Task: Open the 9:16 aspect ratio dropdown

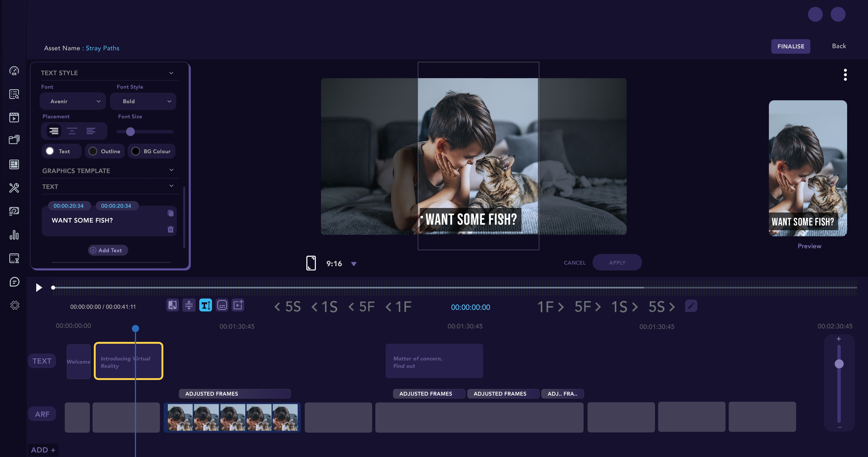Action: (x=353, y=264)
